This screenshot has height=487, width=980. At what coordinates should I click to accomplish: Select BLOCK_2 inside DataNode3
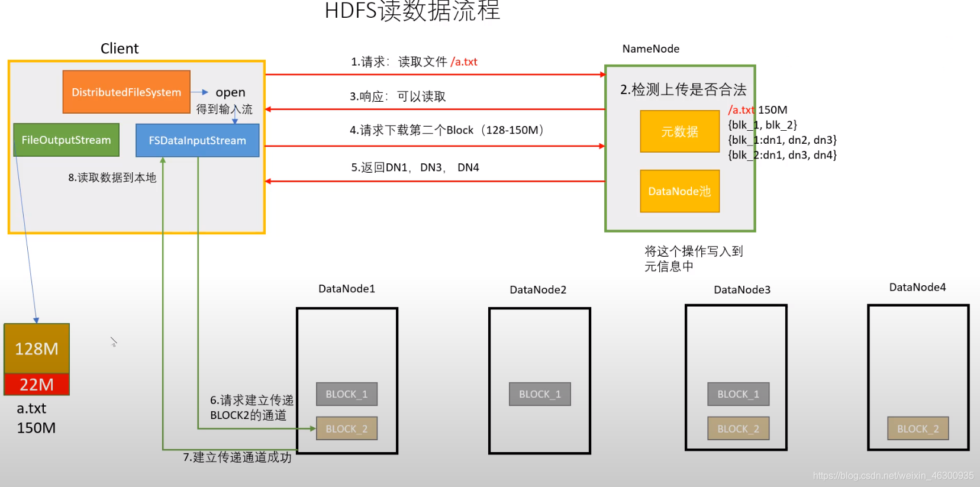point(738,428)
